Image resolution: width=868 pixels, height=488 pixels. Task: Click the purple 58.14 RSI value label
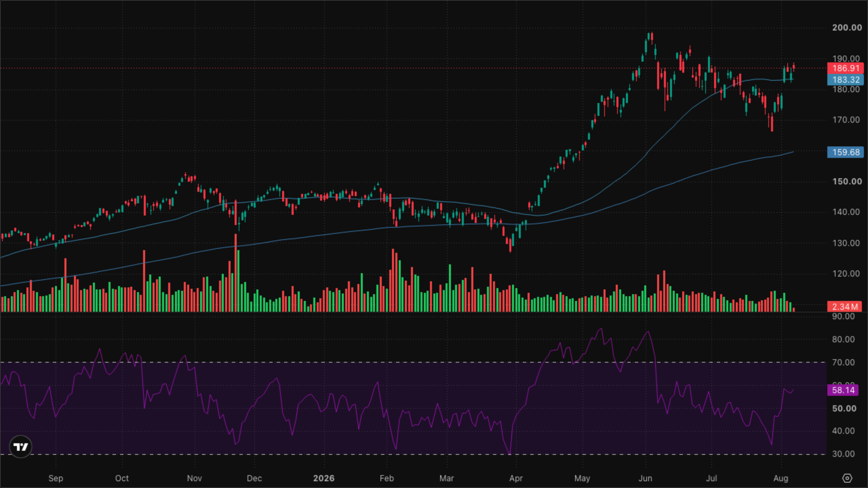coord(843,390)
